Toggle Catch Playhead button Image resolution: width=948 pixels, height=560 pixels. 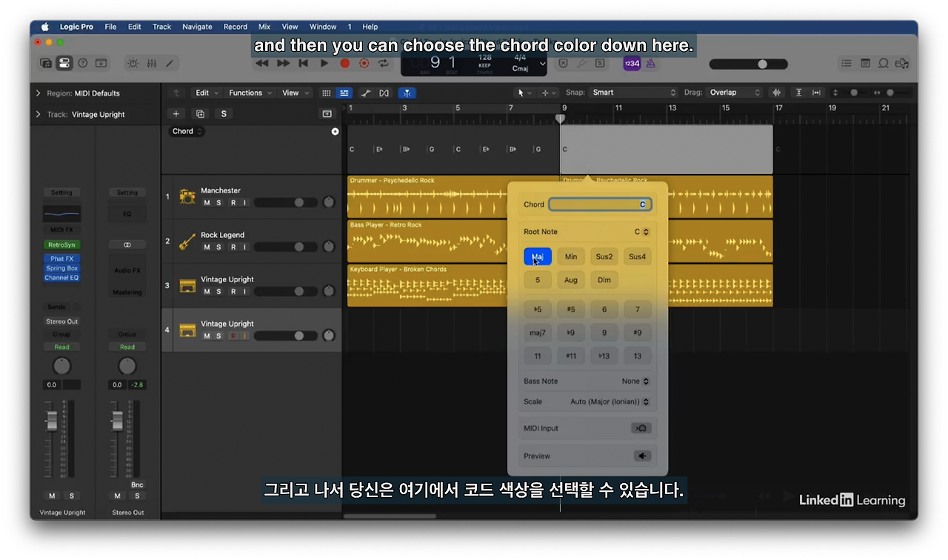[407, 93]
